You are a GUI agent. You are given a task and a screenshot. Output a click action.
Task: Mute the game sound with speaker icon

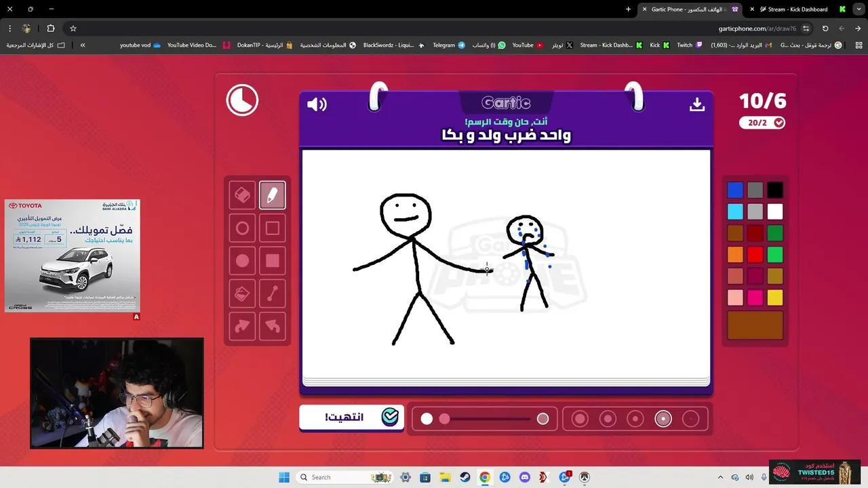click(317, 104)
